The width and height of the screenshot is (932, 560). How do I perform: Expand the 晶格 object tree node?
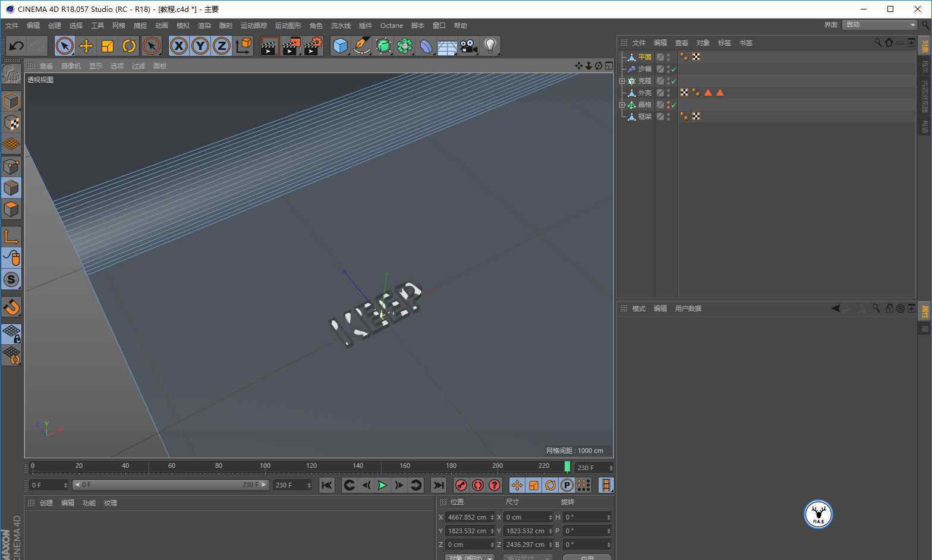pos(622,105)
